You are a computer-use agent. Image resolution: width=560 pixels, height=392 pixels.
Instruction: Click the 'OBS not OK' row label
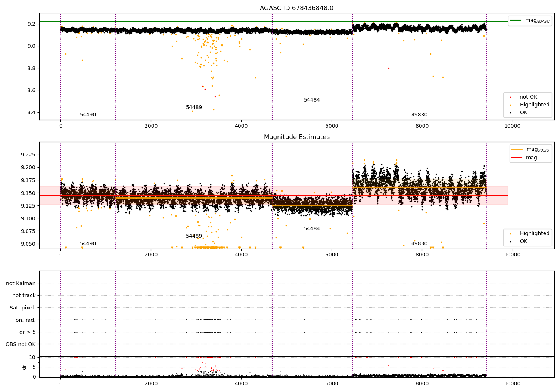pos(21,344)
